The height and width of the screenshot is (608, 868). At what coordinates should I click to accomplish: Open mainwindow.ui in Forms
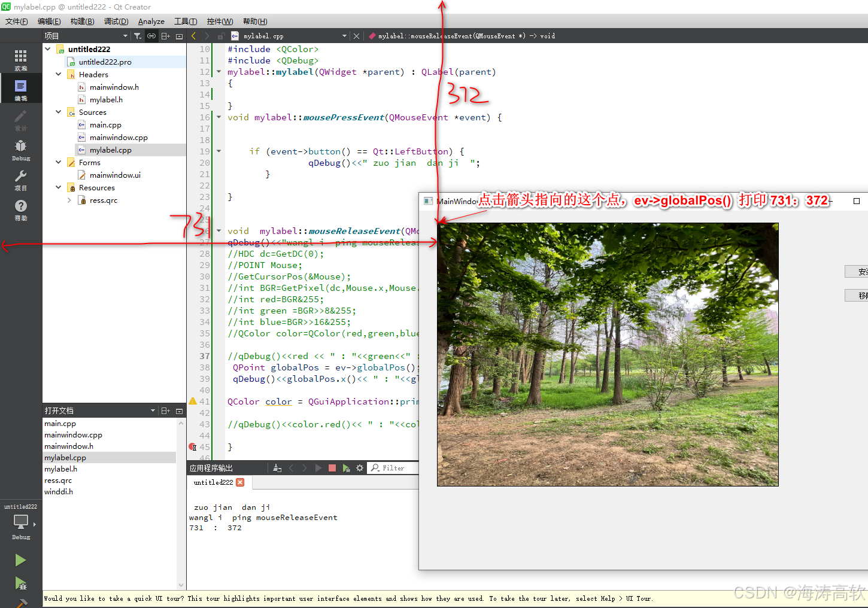tap(115, 175)
